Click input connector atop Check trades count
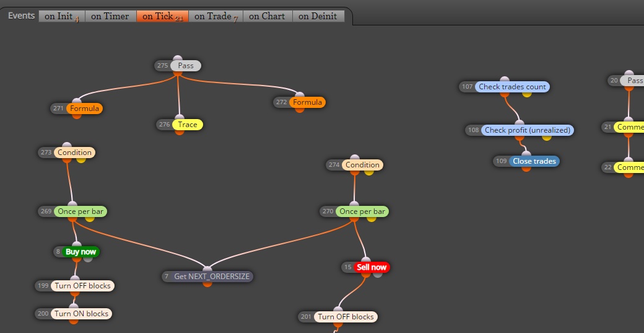The image size is (644, 333). tap(505, 79)
